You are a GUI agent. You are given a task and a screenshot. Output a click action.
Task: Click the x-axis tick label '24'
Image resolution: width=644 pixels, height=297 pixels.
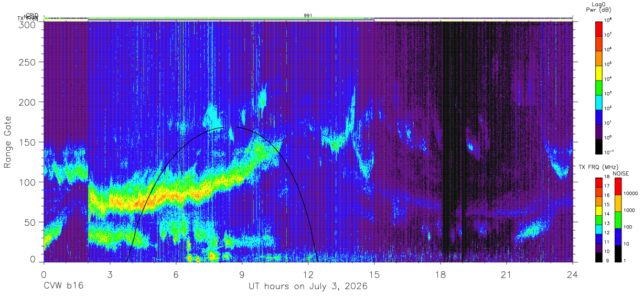click(573, 274)
